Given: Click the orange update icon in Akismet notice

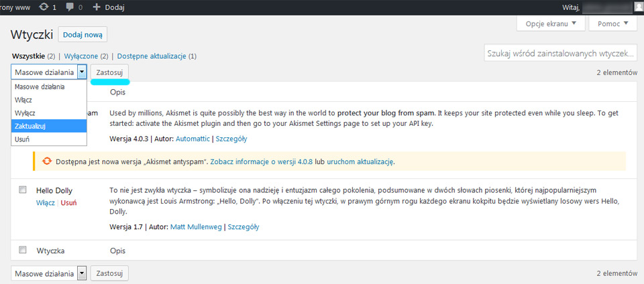Looking at the screenshot, I should click(x=47, y=161).
